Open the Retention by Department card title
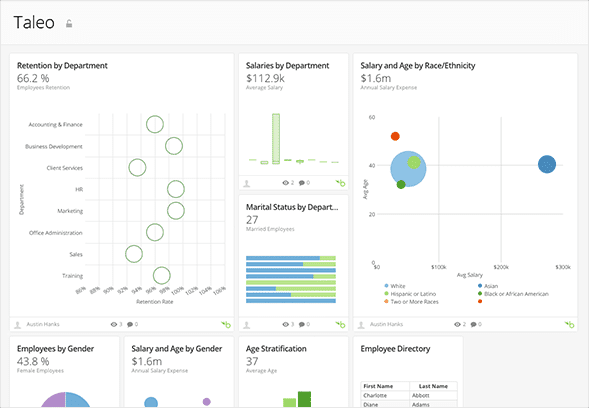Viewport: 589px width, 408px height. [x=62, y=66]
